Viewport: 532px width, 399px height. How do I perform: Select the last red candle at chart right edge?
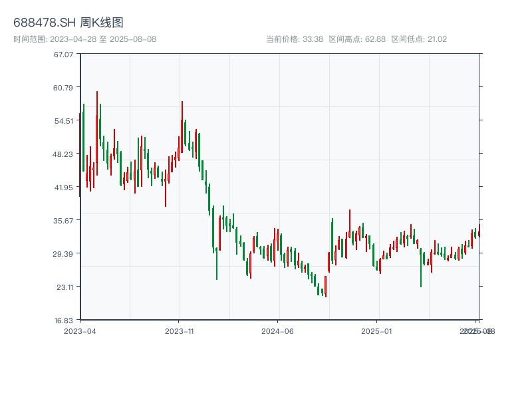479,231
